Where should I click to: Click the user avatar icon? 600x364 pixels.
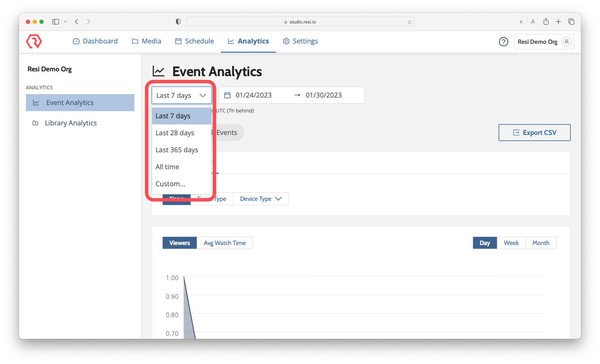(x=566, y=41)
